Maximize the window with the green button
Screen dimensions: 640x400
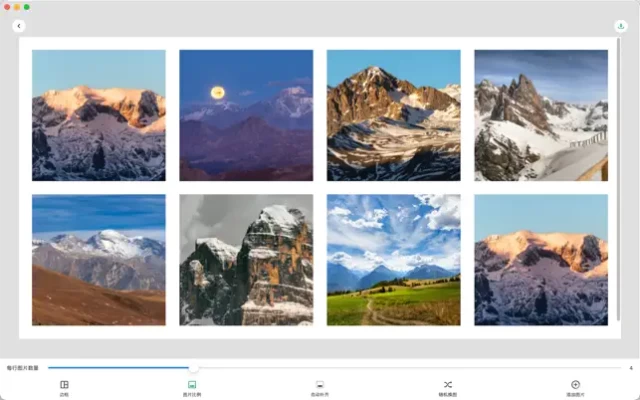tap(27, 6)
